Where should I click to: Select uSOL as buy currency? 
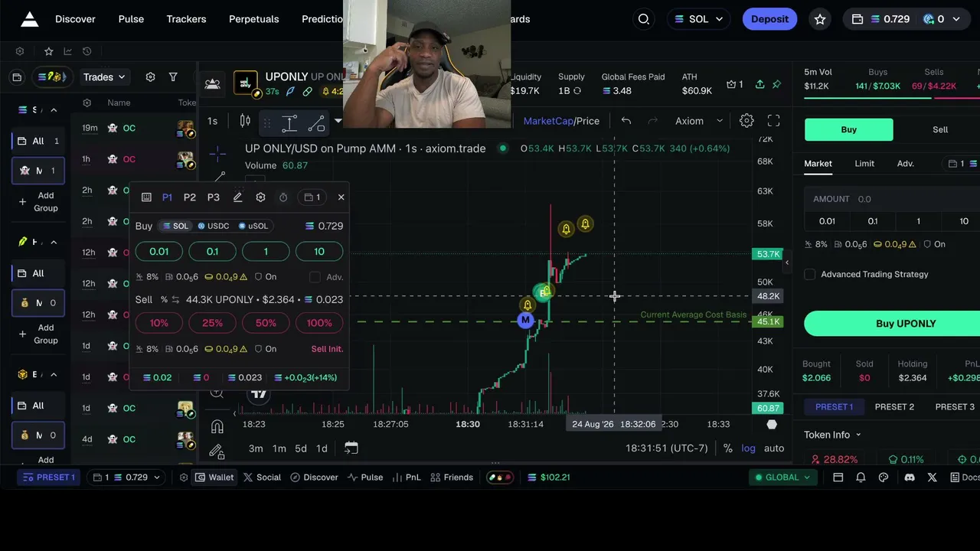pos(253,226)
